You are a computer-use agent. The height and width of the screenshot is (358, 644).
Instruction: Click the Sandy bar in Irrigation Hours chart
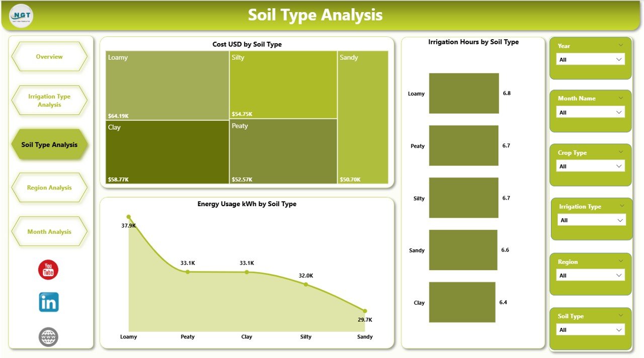click(x=463, y=250)
